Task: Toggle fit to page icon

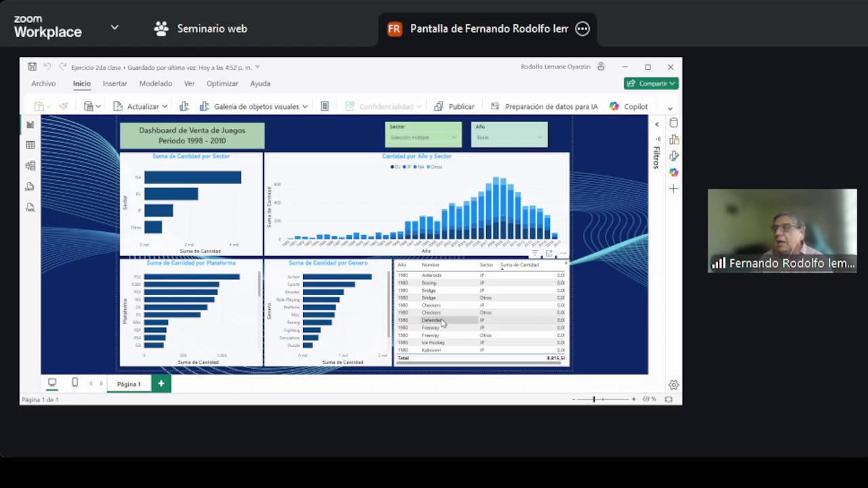Action: [x=669, y=400]
